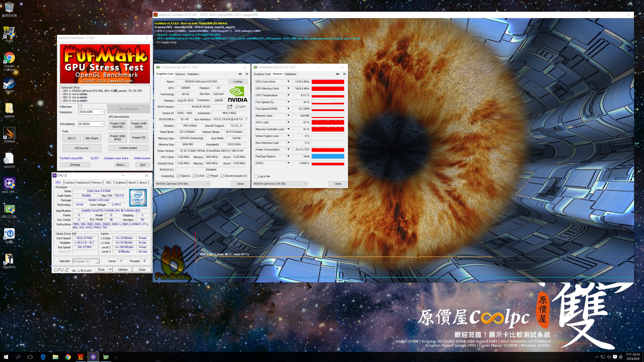Toggle the Fullscreen checkbox in FurMark

pos(80,107)
